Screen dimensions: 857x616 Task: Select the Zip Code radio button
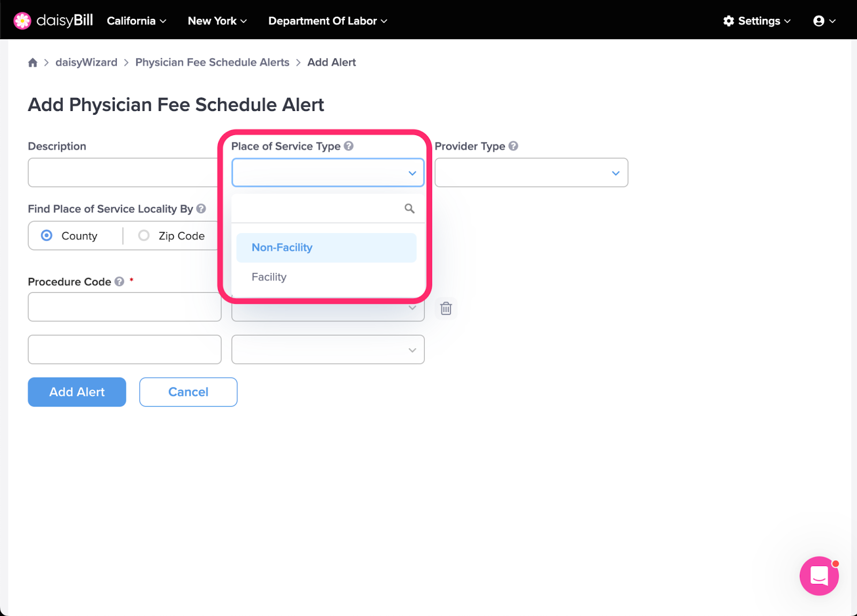pos(144,236)
